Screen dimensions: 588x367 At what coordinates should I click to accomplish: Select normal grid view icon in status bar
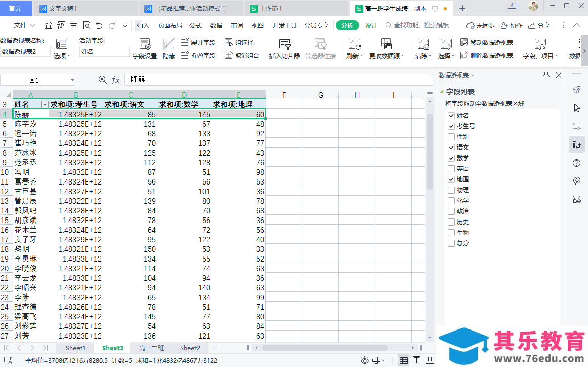(x=403, y=360)
